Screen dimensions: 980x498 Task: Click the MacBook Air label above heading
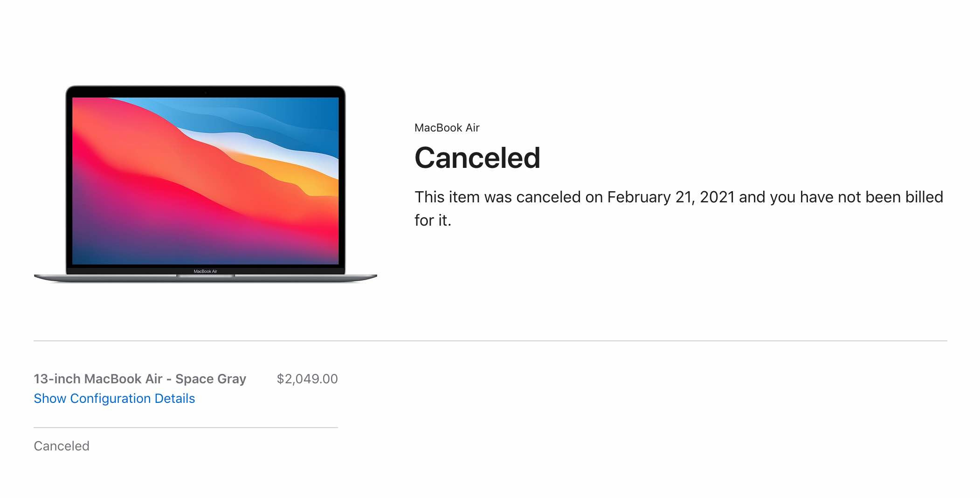pos(447,128)
